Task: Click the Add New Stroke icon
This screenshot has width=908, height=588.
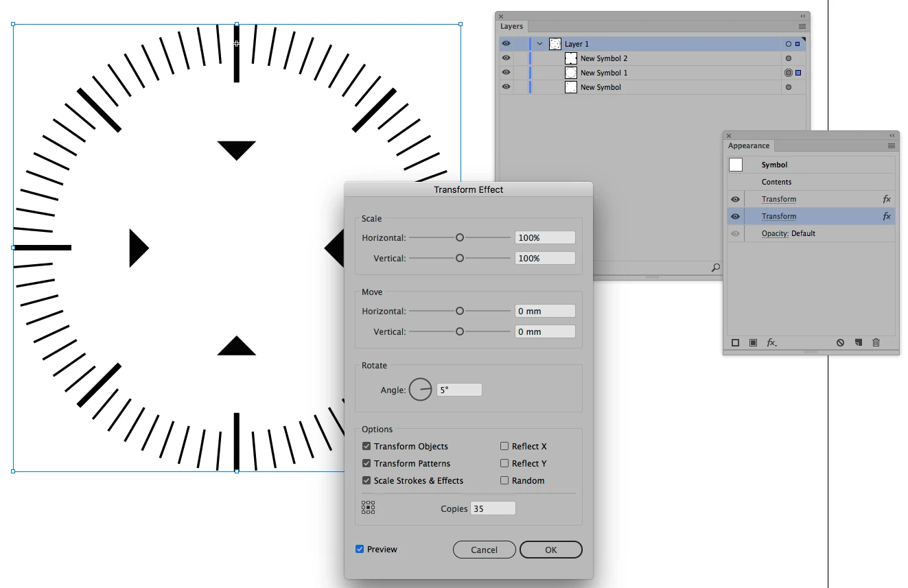Action: (x=735, y=343)
